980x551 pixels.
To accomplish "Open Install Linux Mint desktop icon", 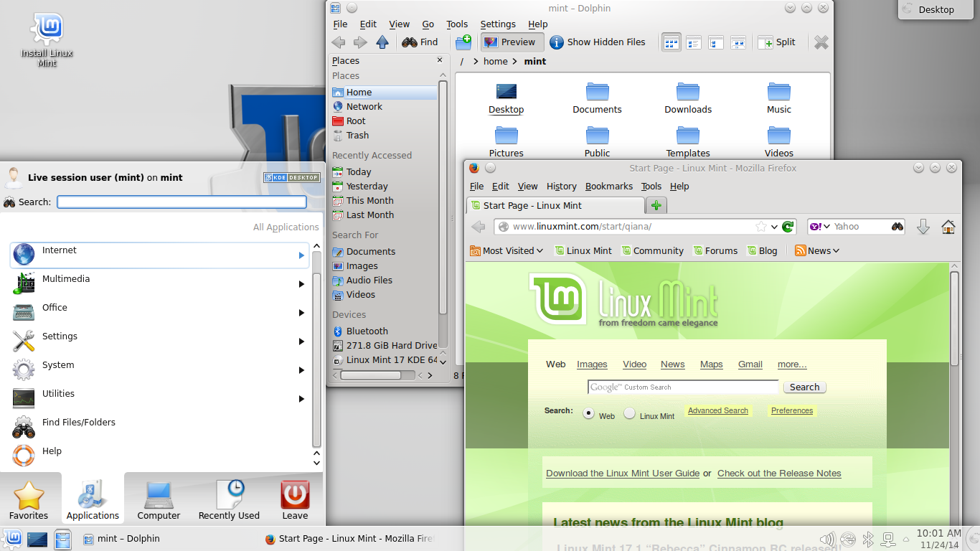I will (x=47, y=39).
